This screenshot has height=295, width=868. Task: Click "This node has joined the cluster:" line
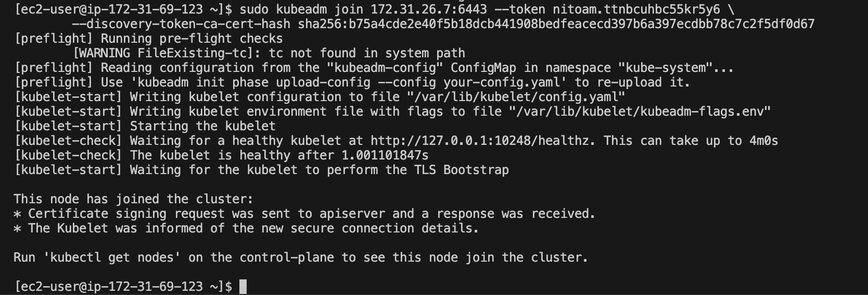click(x=133, y=199)
